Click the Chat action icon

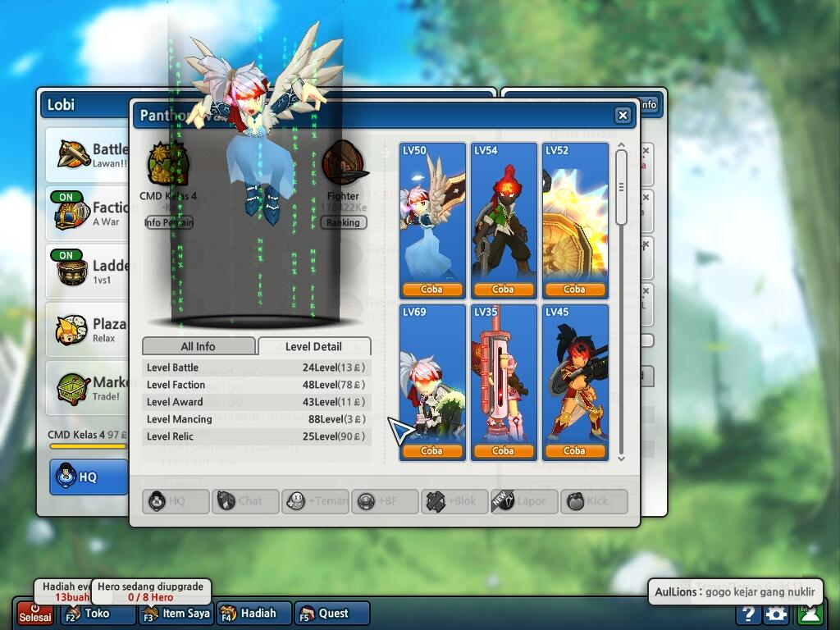[x=226, y=501]
